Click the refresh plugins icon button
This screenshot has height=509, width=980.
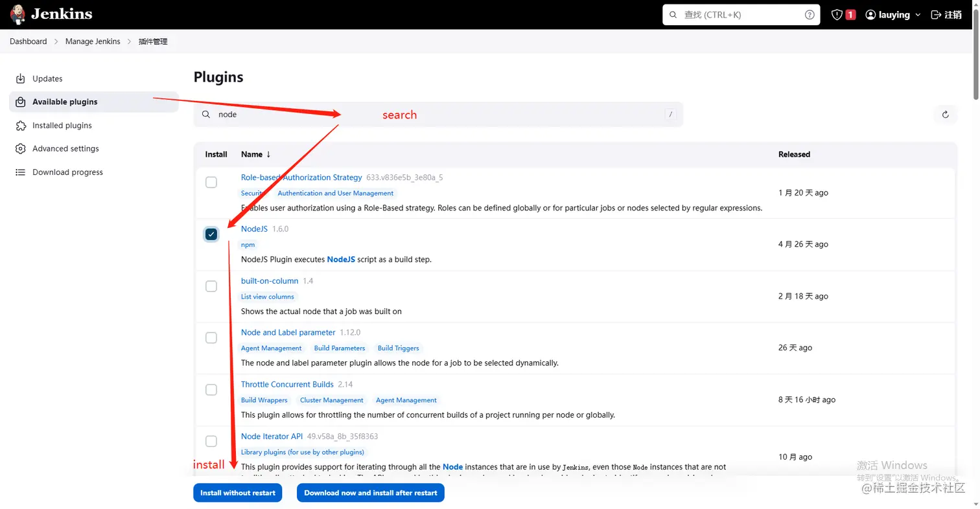pyautogui.click(x=945, y=115)
